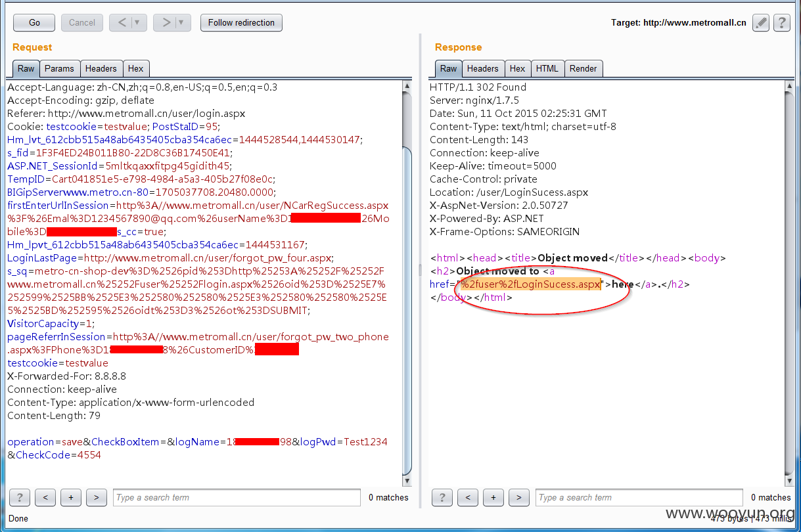
Task: Open the forward history dropdown arrow
Action: (183, 22)
